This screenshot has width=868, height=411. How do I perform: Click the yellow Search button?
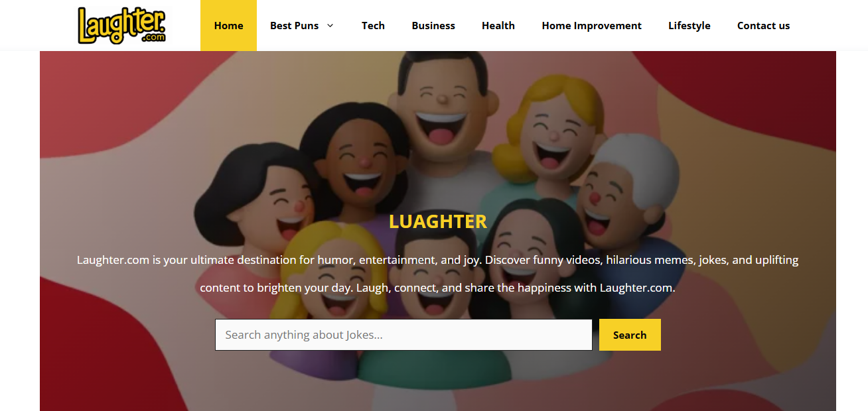[x=630, y=335]
